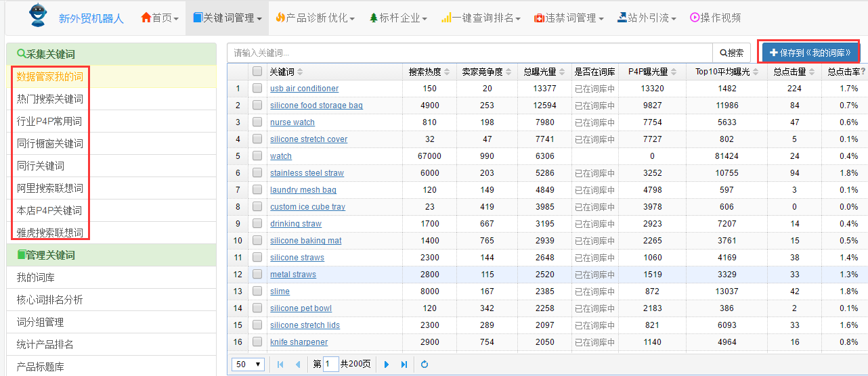Click the refresh table icon

(x=425, y=365)
